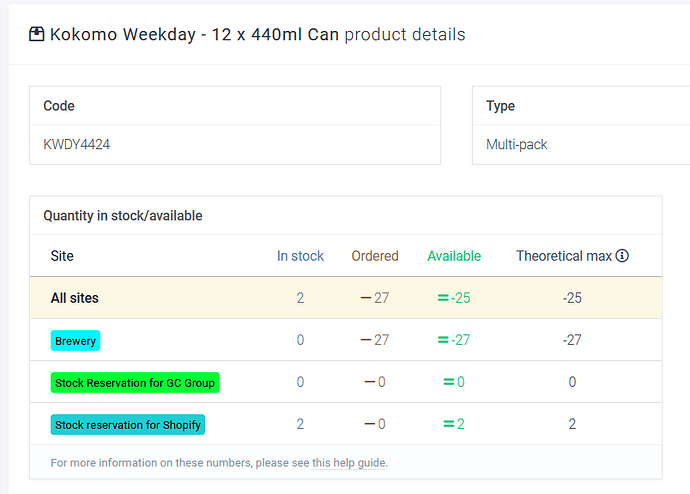Click the Kokomo Weekday product details title
Viewport: 690px width, 494px height.
coord(257,34)
